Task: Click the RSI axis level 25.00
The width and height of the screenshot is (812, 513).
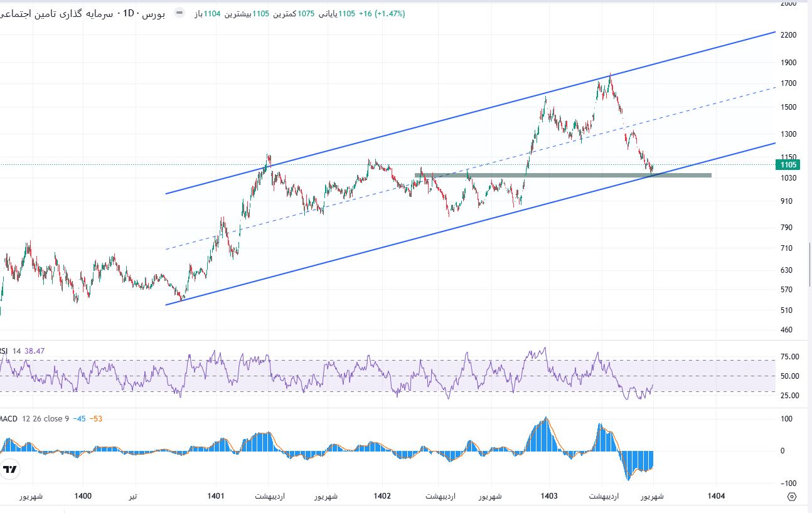Action: 789,396
